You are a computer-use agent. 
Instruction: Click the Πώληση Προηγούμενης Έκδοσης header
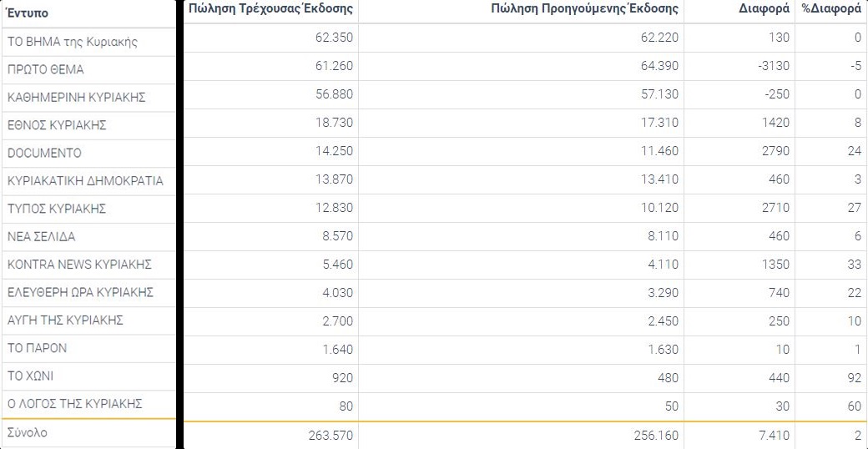coord(584,9)
